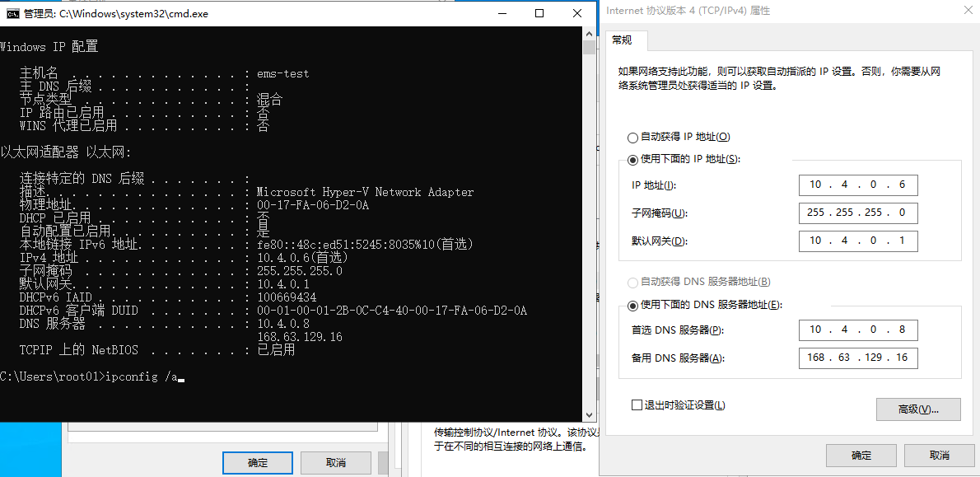The image size is (980, 477).
Task: Click 取消 in the IPv4 properties dialog
Action: 941,455
